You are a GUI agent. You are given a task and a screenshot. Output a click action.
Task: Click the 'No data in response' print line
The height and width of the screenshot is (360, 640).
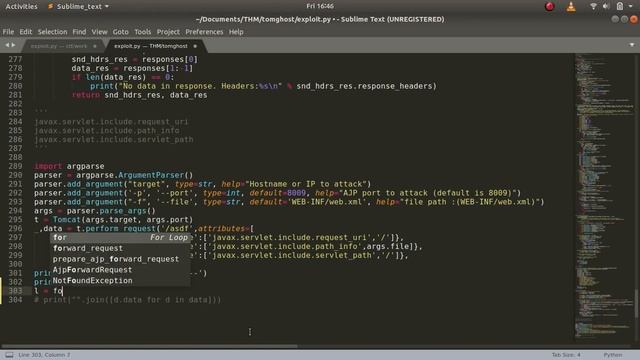coord(263,86)
